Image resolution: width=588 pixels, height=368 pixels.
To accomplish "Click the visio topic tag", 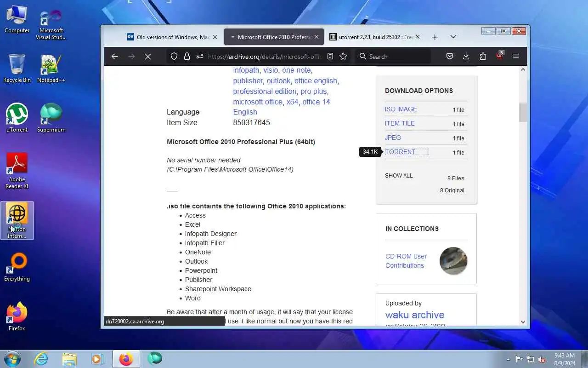I will click(x=271, y=70).
